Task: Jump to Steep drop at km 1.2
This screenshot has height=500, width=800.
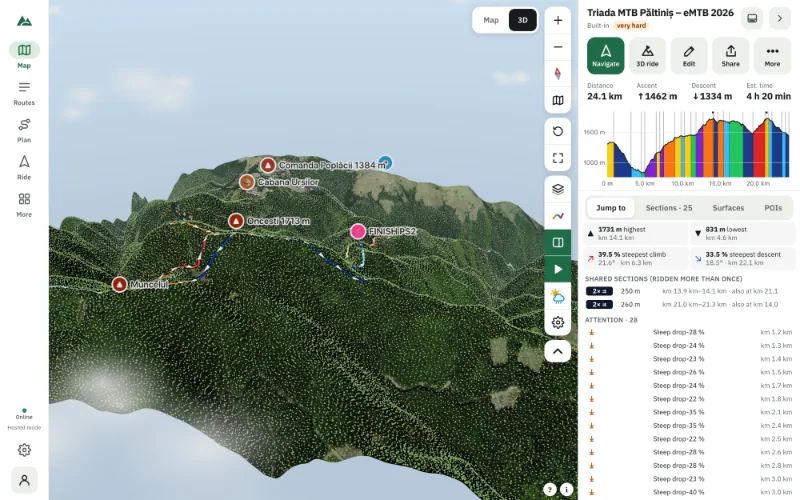Action: (x=689, y=332)
